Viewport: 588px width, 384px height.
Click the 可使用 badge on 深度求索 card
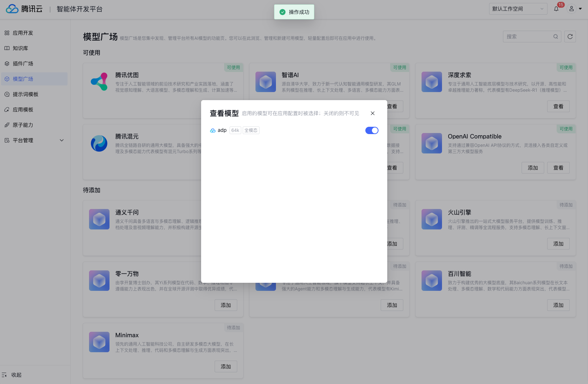(566, 68)
